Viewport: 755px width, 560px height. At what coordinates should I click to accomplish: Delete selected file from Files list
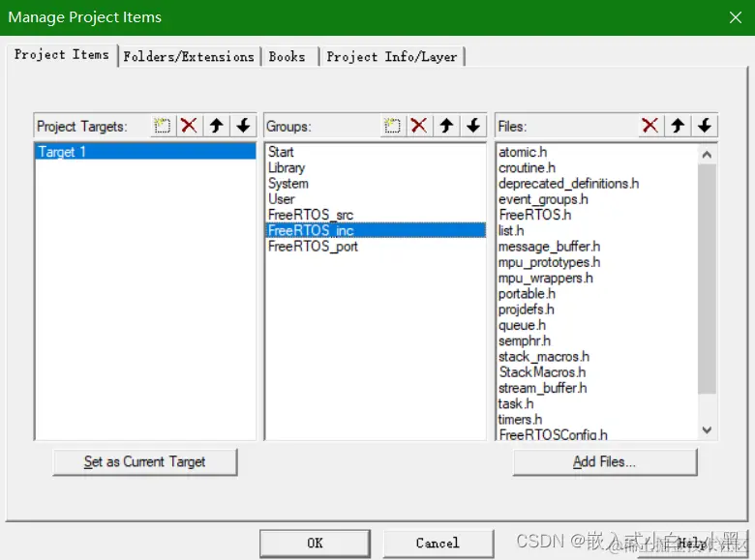[650, 126]
